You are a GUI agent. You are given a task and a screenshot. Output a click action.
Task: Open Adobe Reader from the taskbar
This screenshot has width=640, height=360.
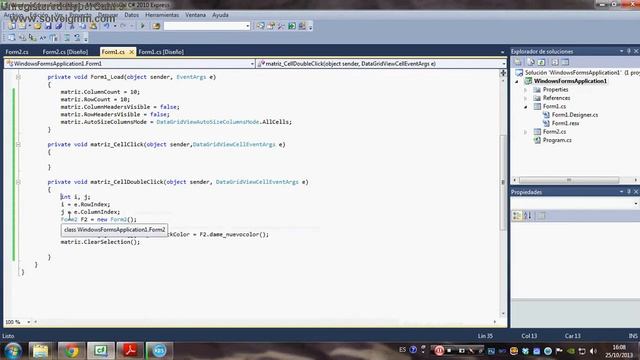coord(130,351)
